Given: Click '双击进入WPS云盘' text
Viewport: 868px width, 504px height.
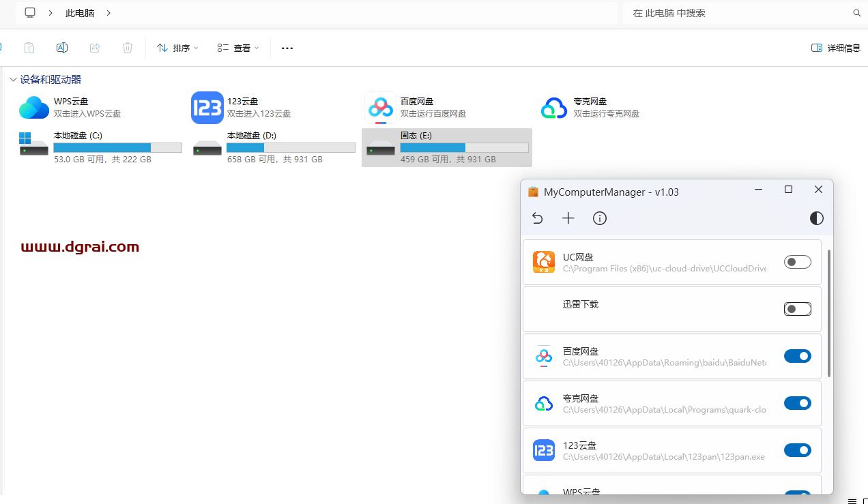Looking at the screenshot, I should (87, 114).
